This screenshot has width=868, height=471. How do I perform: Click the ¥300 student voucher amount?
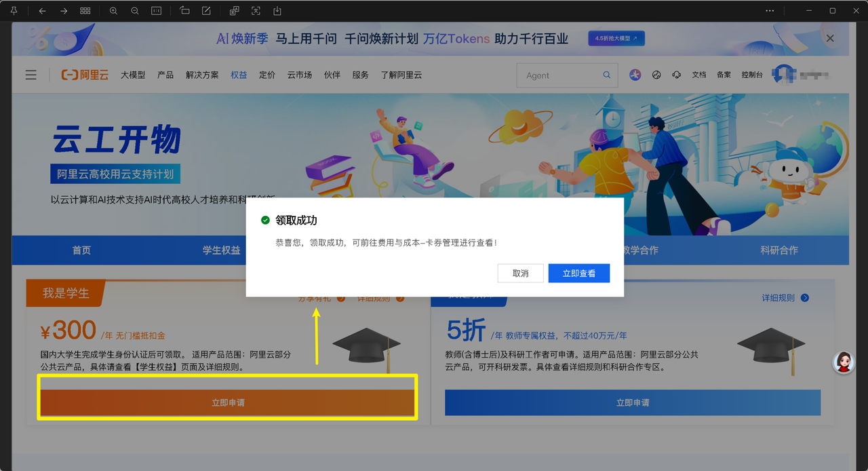(x=68, y=331)
